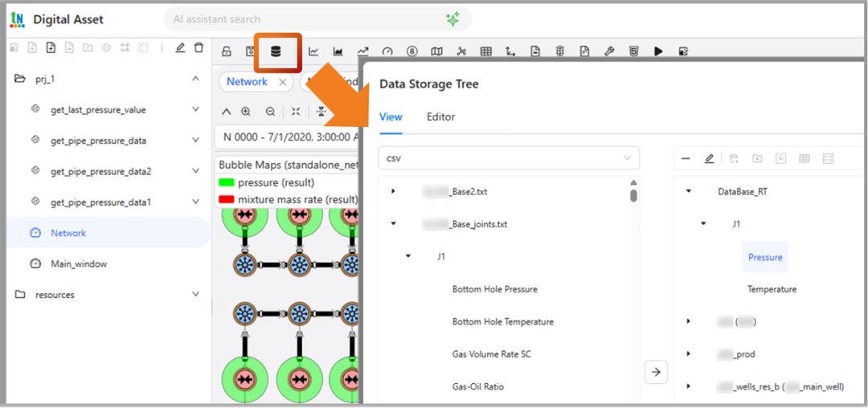Click the table grid toolbar icon

point(485,52)
